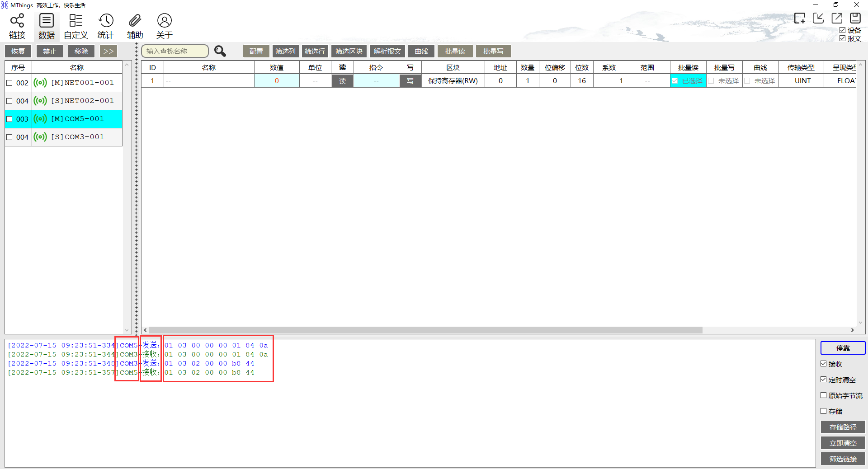Expand the panel with the >> button
This screenshot has height=469, width=868.
pyautogui.click(x=108, y=51)
